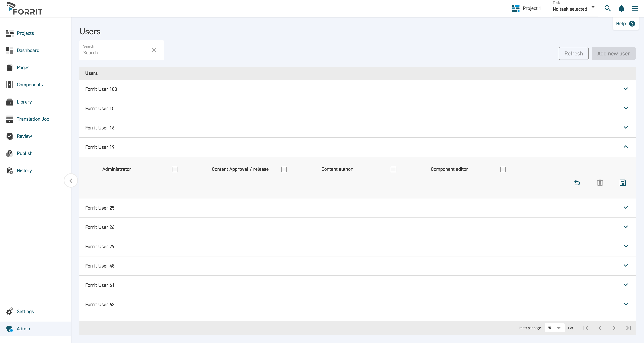Navigate to Components
This screenshot has width=644, height=343.
pos(30,85)
